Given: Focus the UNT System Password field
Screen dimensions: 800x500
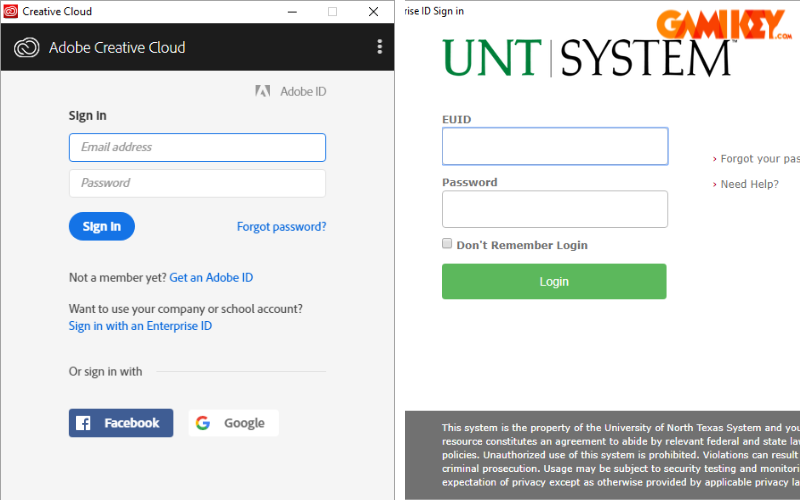Looking at the screenshot, I should pos(555,209).
